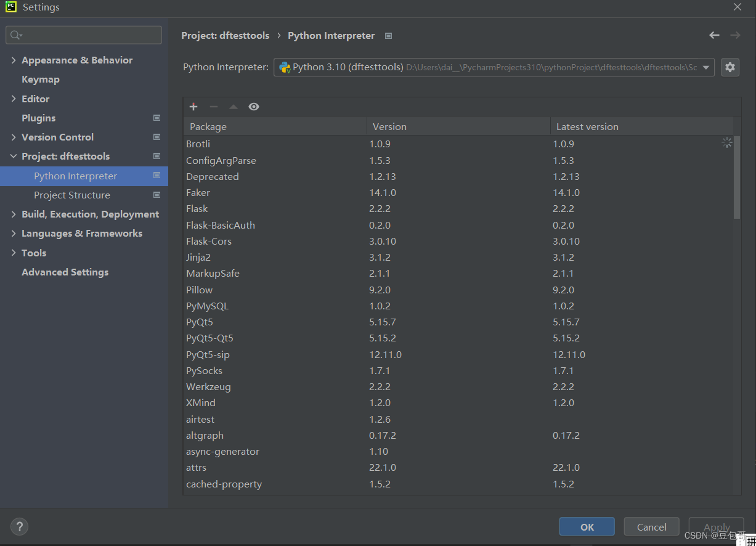This screenshot has height=546, width=756.
Task: Click the upgrade package up-arrow icon
Action: [x=234, y=107]
